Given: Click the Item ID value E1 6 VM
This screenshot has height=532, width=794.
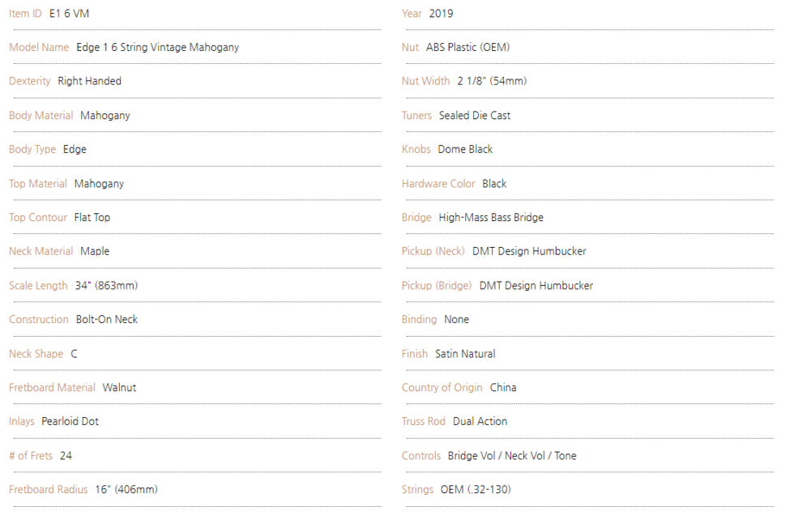Looking at the screenshot, I should point(69,14).
